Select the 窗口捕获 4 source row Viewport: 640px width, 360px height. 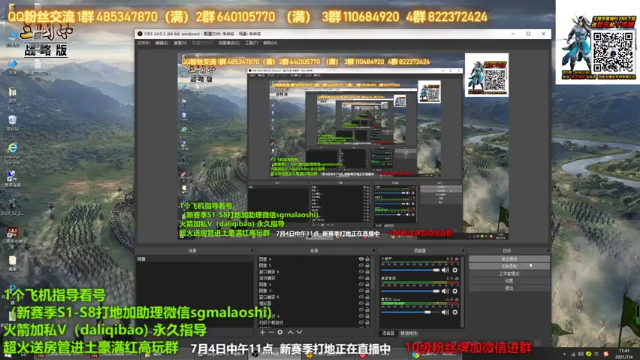313,316
